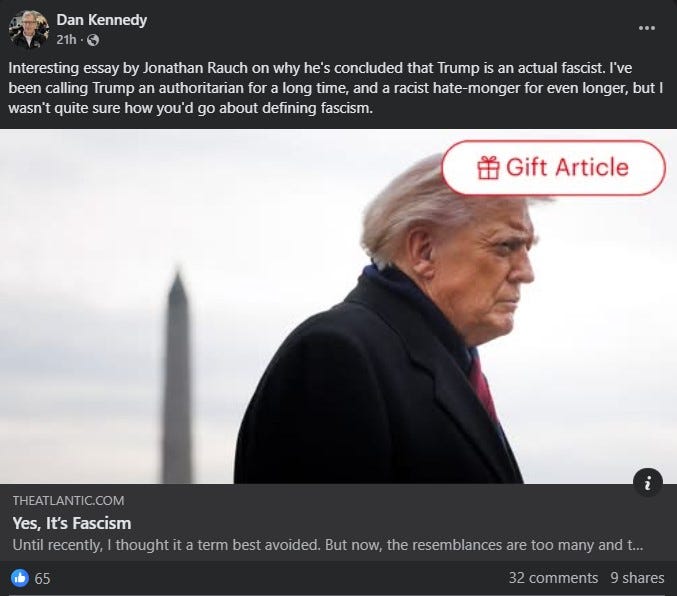Click the blue thumbs-up reaction icon
Viewport: 677px width, 596px height.
[x=19, y=578]
